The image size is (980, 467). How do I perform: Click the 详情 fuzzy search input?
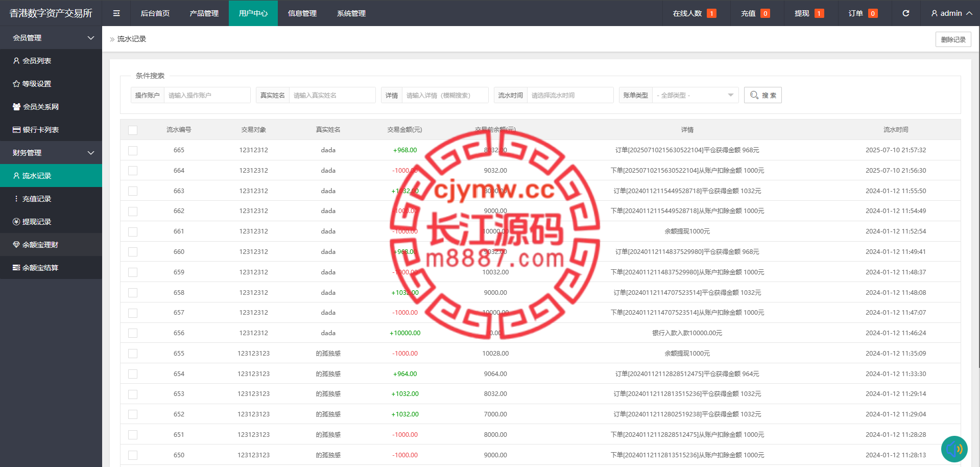(x=445, y=95)
